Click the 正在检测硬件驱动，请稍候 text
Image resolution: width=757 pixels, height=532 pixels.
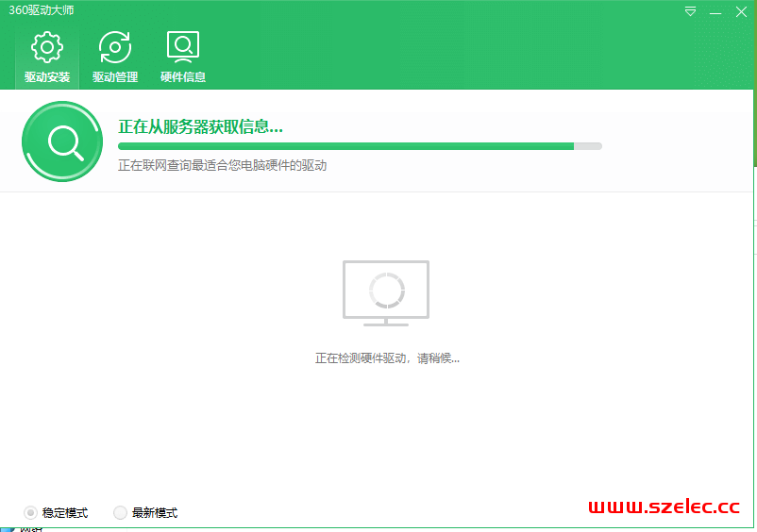[387, 358]
